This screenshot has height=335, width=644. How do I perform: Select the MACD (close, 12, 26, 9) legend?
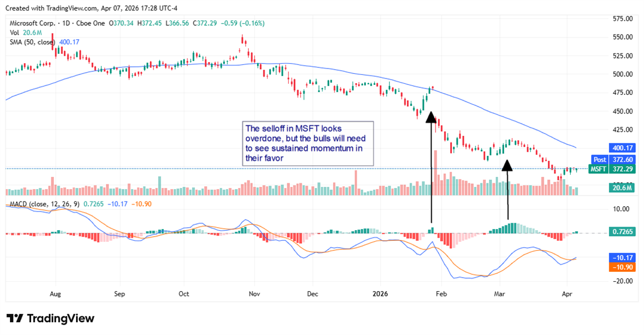[43, 203]
